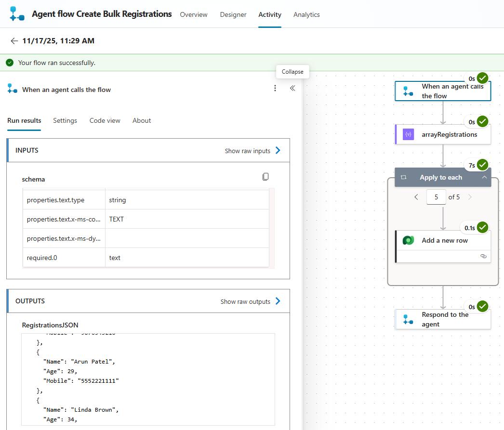Expand Show raw outputs
504x430 pixels.
coord(251,301)
